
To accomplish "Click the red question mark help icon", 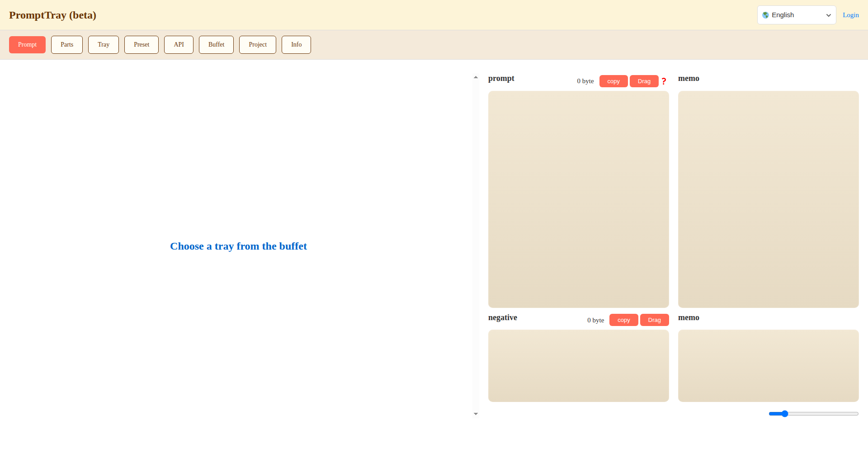I will [664, 81].
